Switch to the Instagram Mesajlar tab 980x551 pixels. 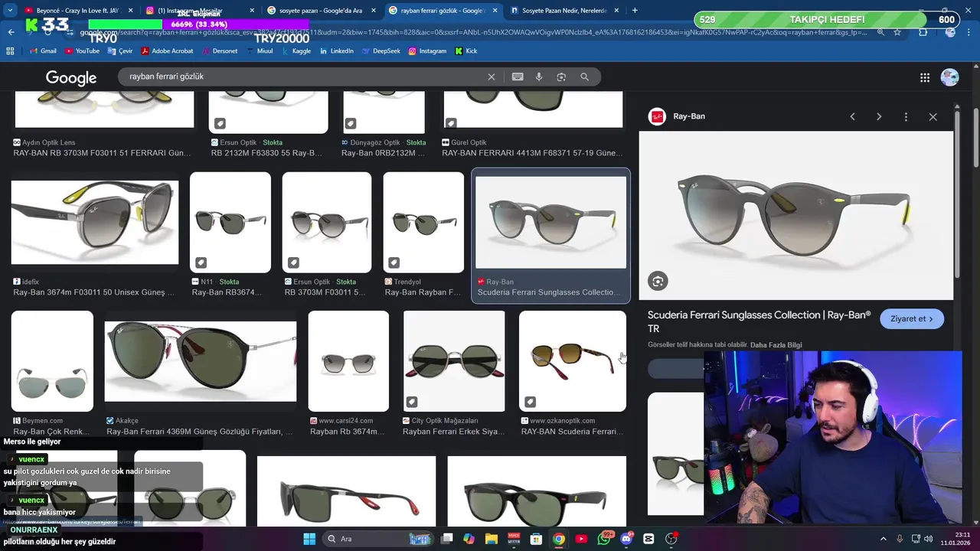point(199,10)
